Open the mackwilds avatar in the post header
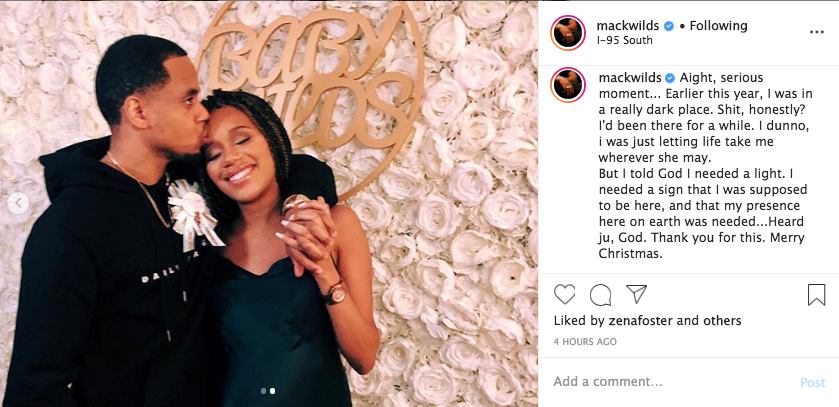The width and height of the screenshot is (839, 407). tap(568, 32)
